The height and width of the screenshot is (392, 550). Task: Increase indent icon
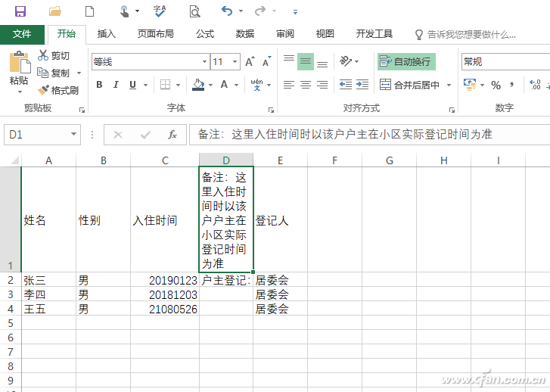[362, 85]
